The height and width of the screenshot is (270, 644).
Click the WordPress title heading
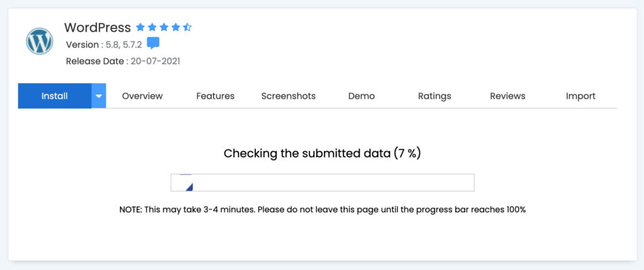pyautogui.click(x=97, y=27)
